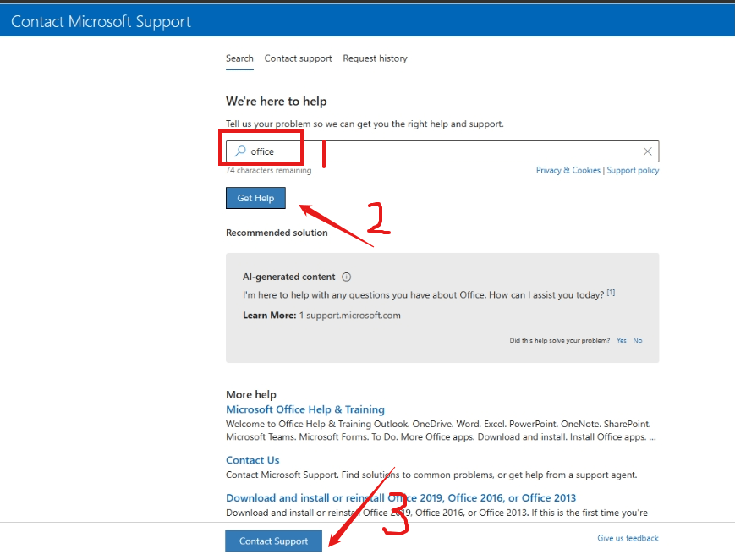Open the Support policy link
This screenshot has height=560, width=735.
633,170
